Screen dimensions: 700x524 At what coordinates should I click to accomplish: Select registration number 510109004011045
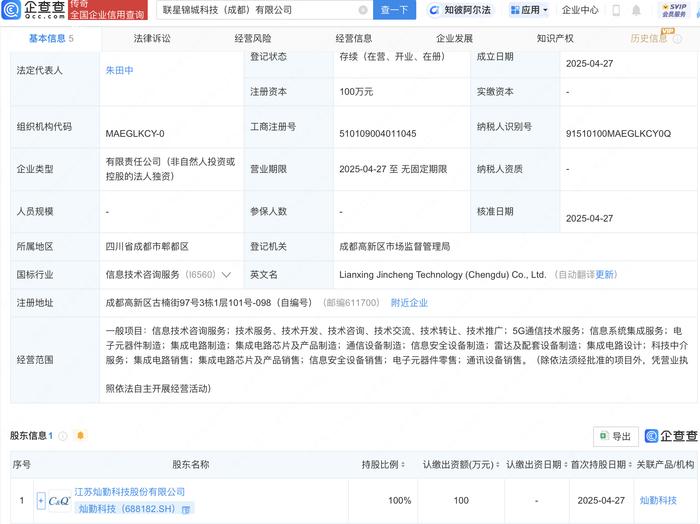pyautogui.click(x=378, y=133)
